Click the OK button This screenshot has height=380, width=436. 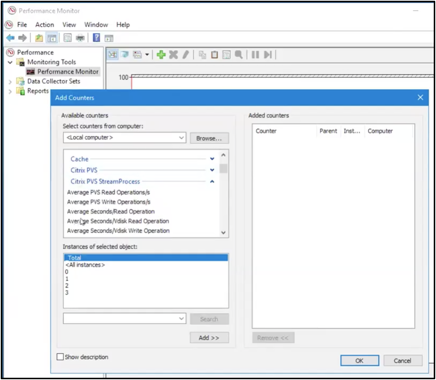point(359,361)
